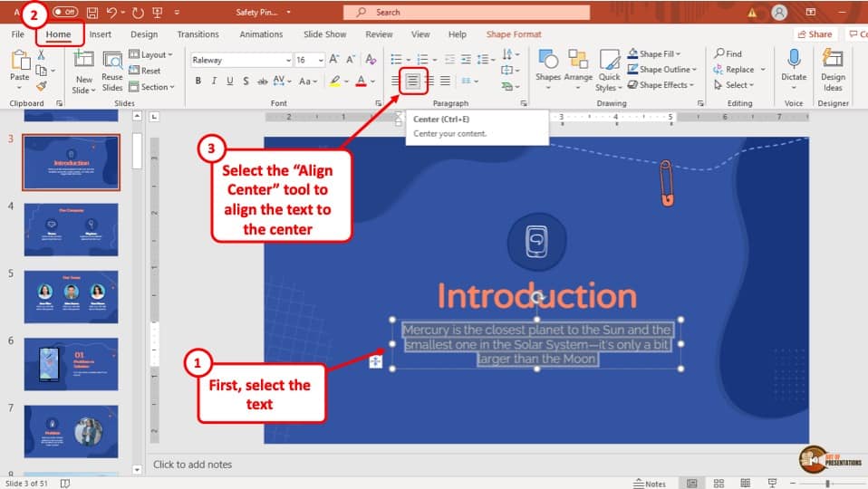Adjust the zoom slider in status bar
This screenshot has height=489, width=868.
tap(827, 484)
